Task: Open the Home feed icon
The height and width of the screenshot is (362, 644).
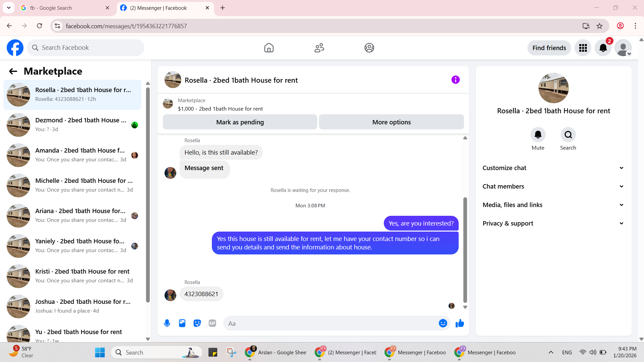Action: [269, 48]
